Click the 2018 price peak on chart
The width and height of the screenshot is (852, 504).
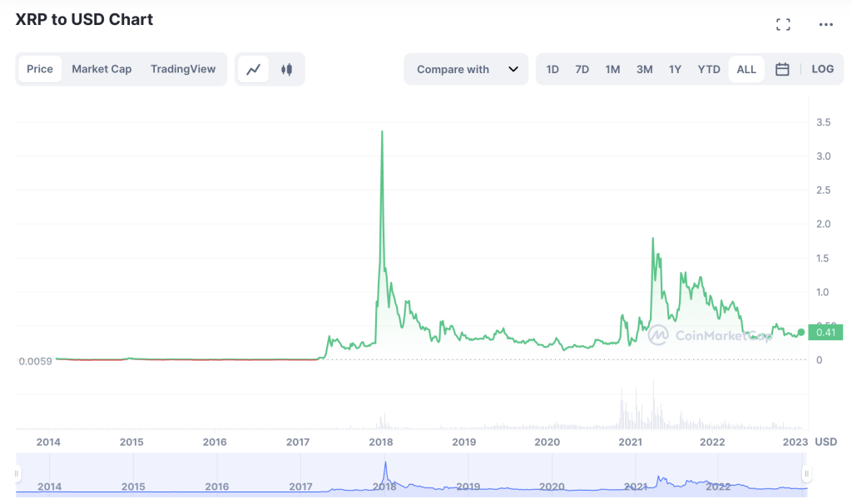[382, 132]
